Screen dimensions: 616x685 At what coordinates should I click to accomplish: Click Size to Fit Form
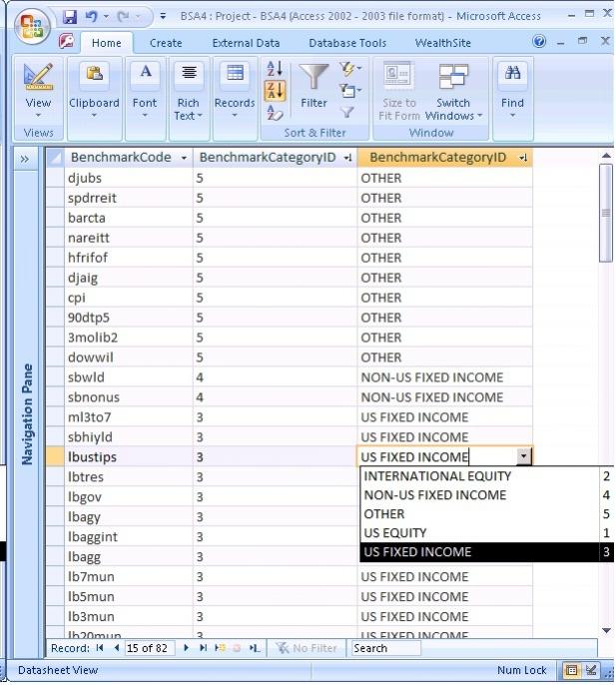pos(399,91)
